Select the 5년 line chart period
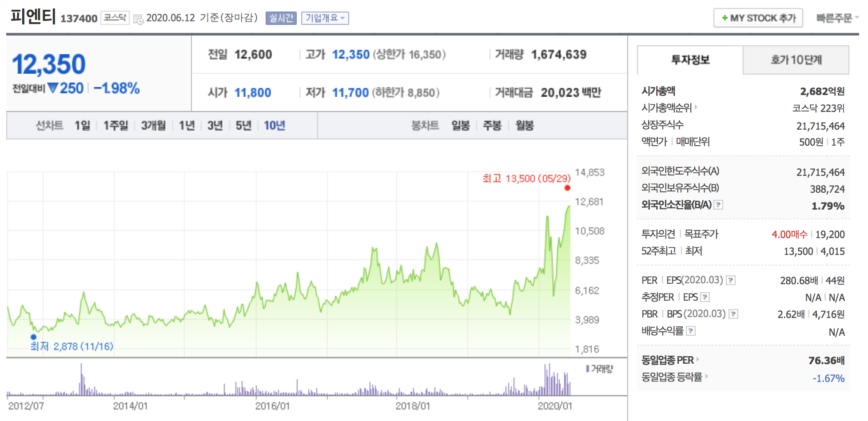 tap(243, 126)
